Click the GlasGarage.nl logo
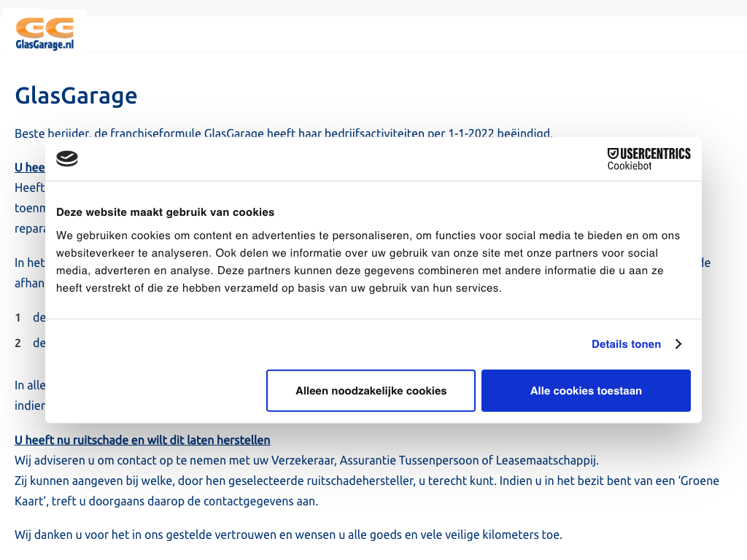The height and width of the screenshot is (560, 747). [44, 34]
